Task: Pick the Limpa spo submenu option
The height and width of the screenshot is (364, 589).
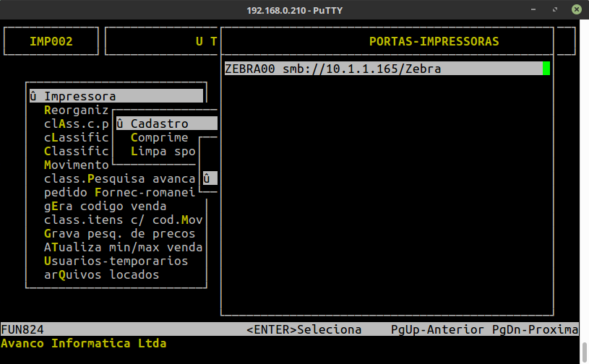Action: pyautogui.click(x=163, y=152)
